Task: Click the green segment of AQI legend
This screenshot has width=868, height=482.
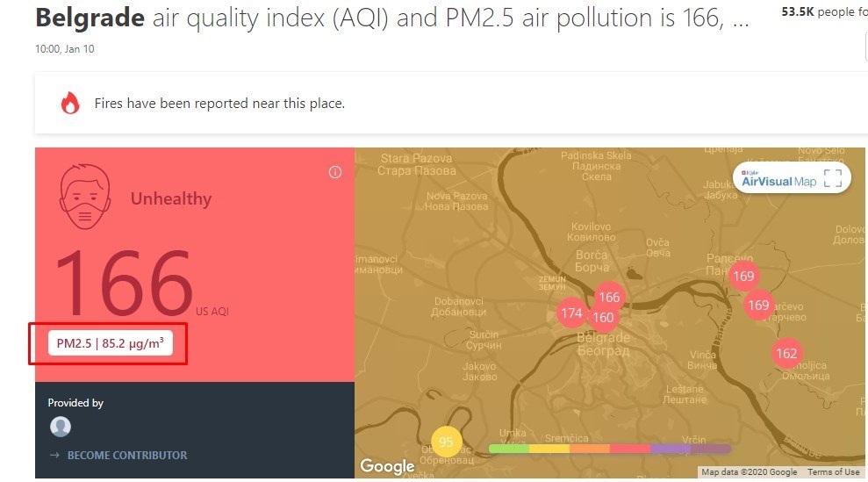Action: pyautogui.click(x=509, y=449)
